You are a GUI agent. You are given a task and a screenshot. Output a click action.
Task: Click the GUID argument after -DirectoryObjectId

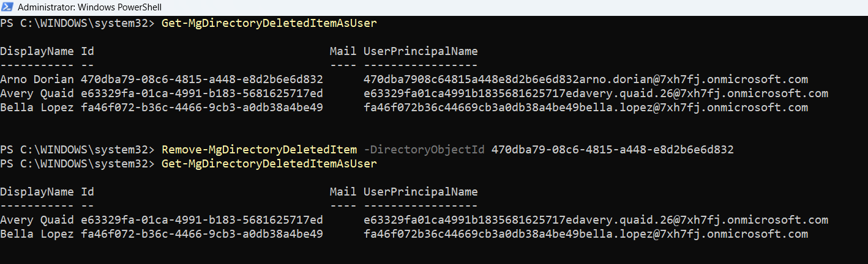tap(612, 150)
